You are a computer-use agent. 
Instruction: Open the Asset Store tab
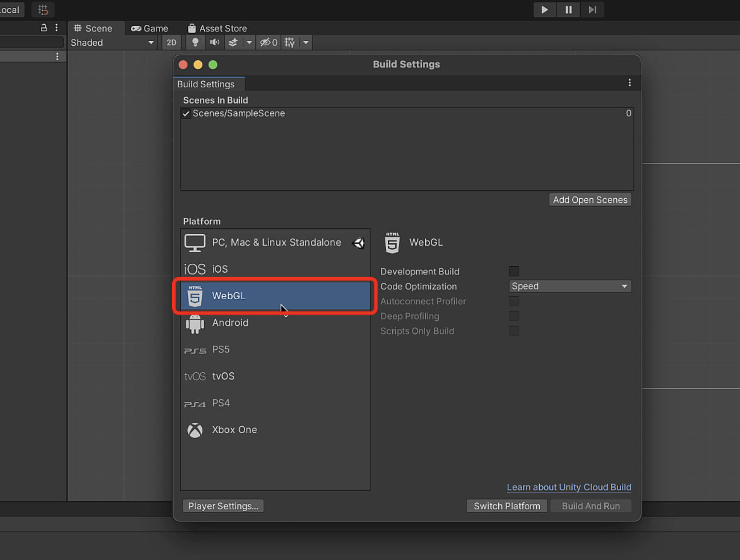coord(217,29)
